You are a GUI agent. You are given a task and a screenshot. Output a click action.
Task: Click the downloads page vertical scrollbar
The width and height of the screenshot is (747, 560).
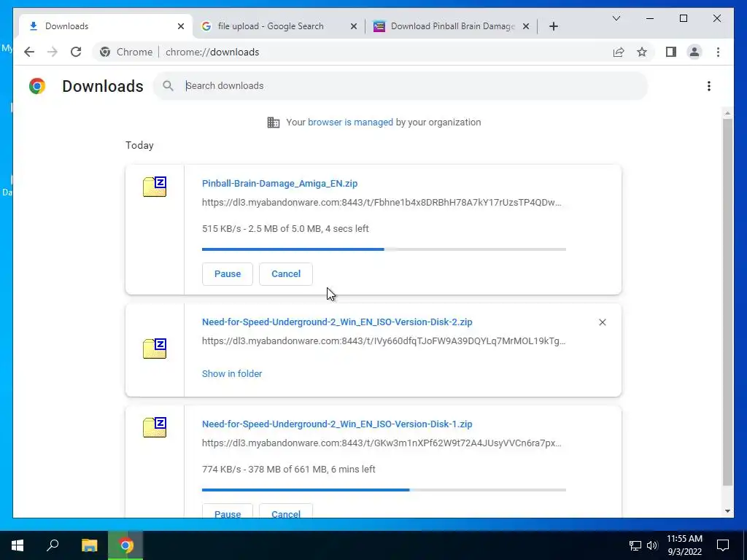pyautogui.click(x=727, y=302)
